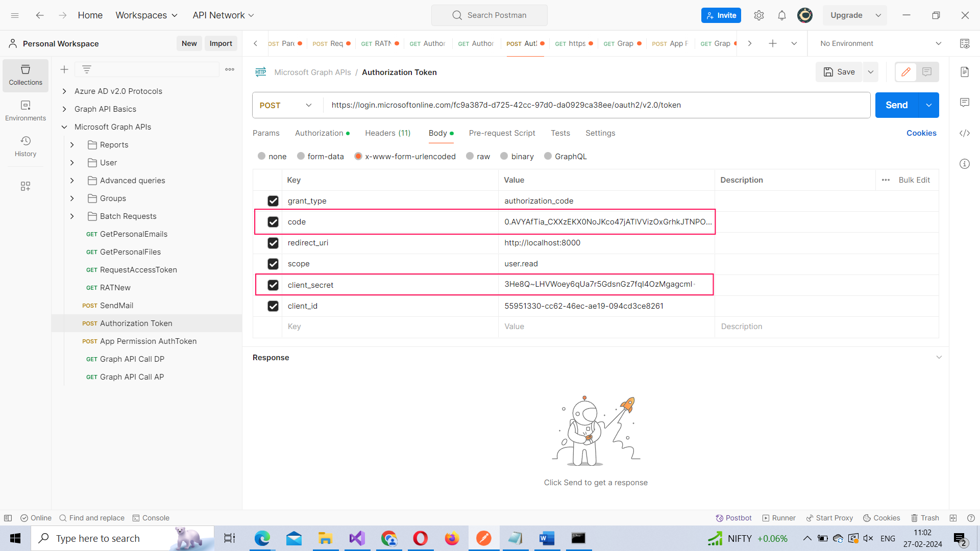Open the Send button dropdown arrow
Screen dimensions: 980x551
pos(929,105)
